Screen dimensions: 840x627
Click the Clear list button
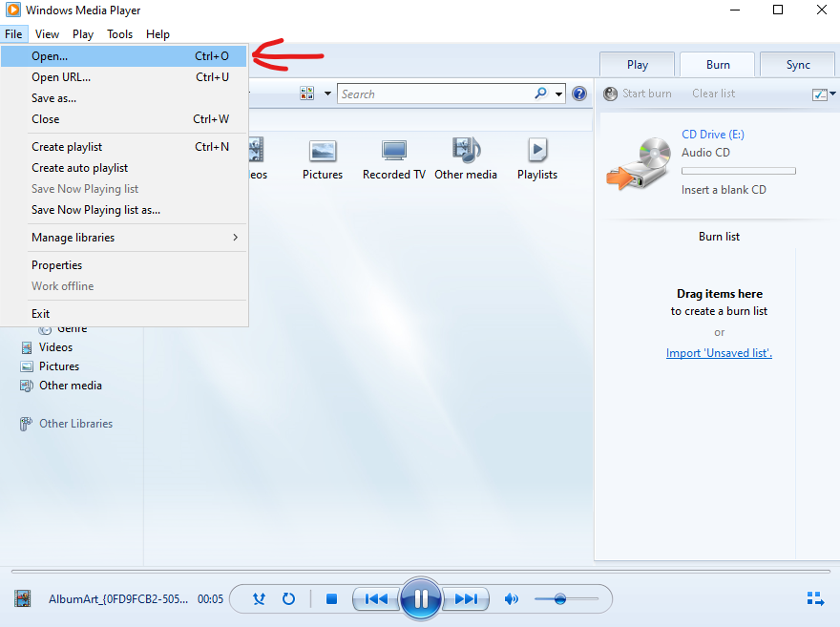[x=714, y=94]
